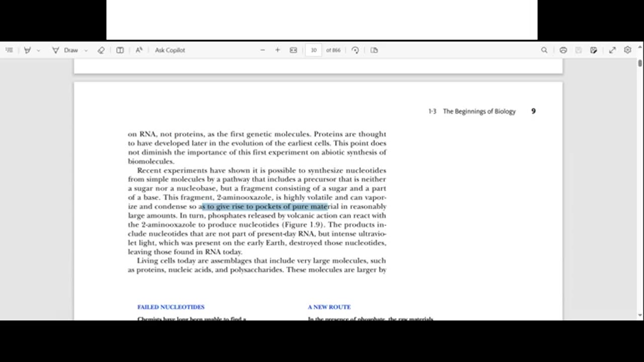Zoom in with the plus button
The width and height of the screenshot is (644, 362).
277,50
